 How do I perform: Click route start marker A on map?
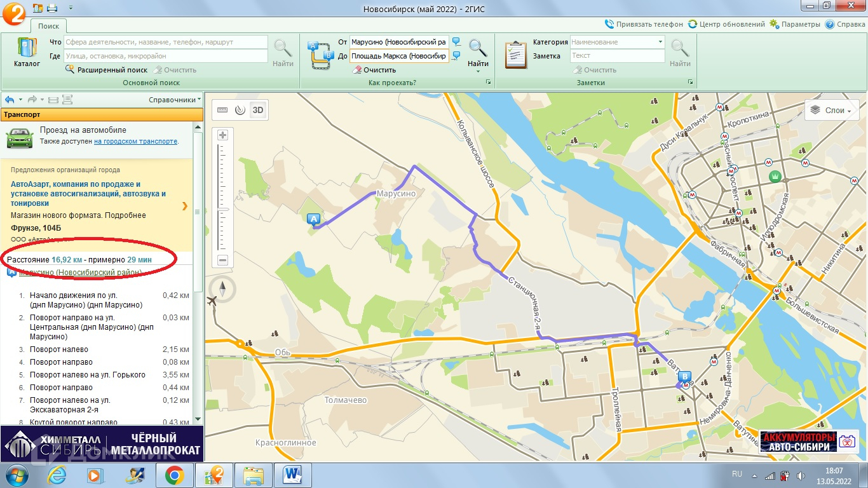(313, 220)
